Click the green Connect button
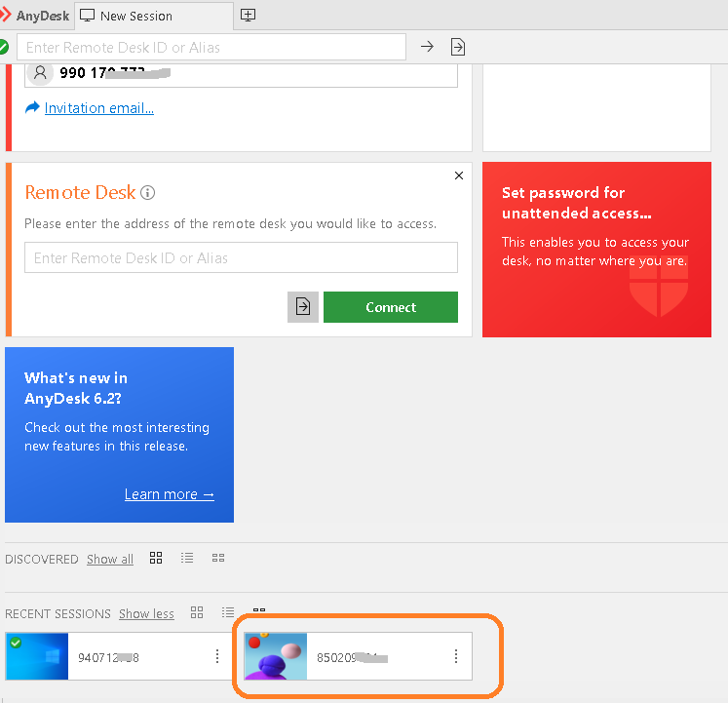The width and height of the screenshot is (728, 703). pos(391,307)
